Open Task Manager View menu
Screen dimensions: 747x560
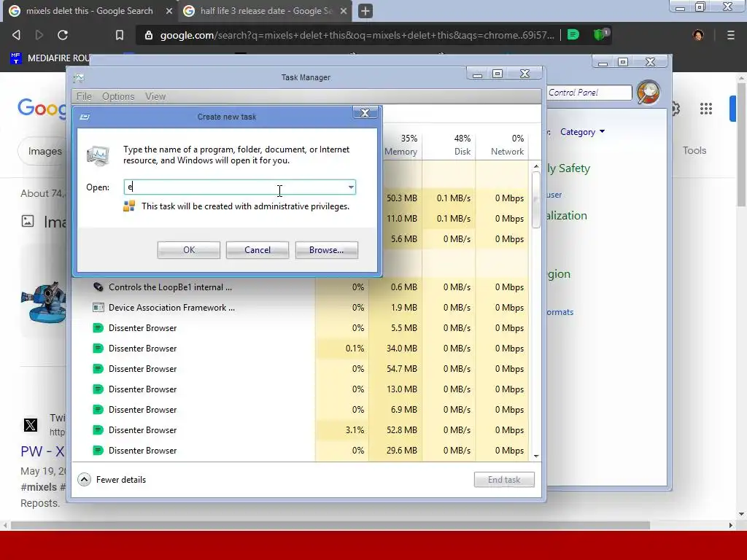(155, 97)
